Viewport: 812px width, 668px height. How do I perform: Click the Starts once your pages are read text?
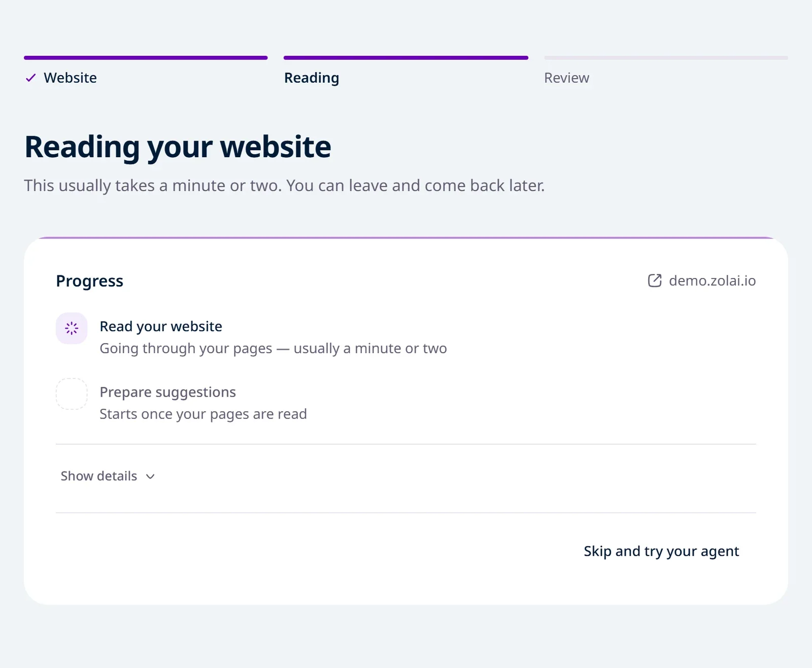point(203,414)
